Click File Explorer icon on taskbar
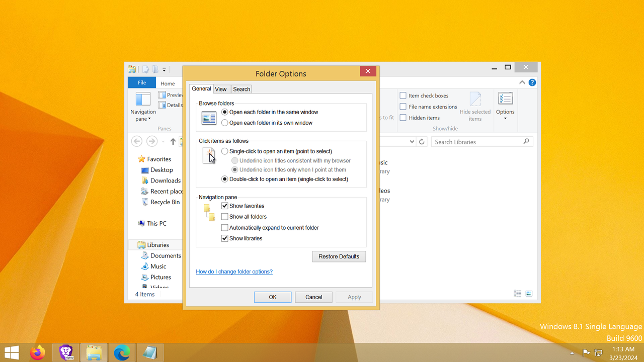This screenshot has height=362, width=644. (94, 352)
